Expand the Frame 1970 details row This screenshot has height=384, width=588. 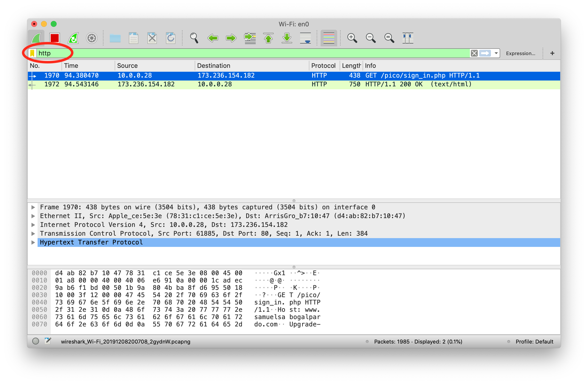click(x=33, y=207)
